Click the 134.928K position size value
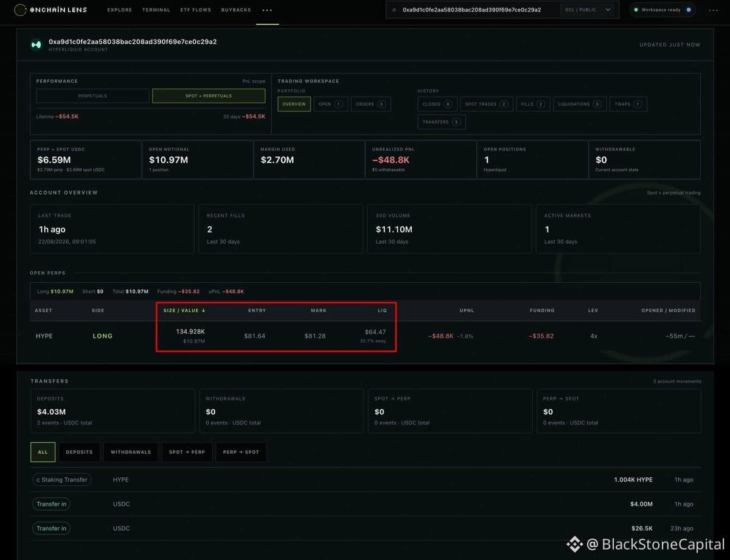730x560 pixels. [x=190, y=331]
